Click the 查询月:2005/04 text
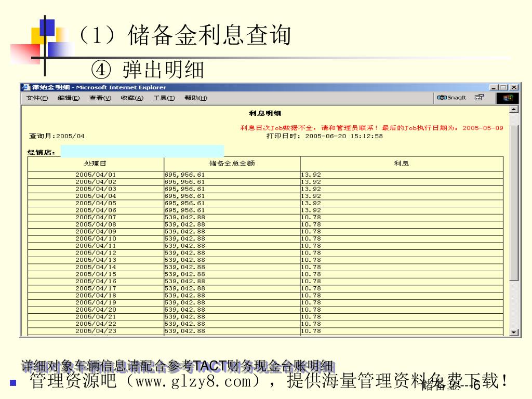The height and width of the screenshot is (399, 532). 57,136
